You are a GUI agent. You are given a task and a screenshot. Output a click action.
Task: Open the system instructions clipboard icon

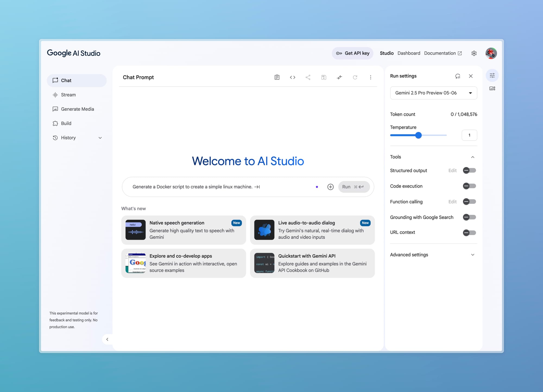pyautogui.click(x=277, y=77)
